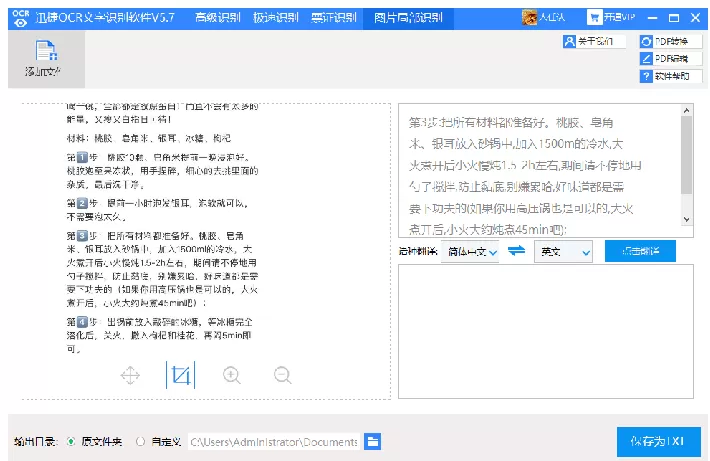Select the 原文件夹 radio option
Screen dimensions: 710x461
[71, 441]
